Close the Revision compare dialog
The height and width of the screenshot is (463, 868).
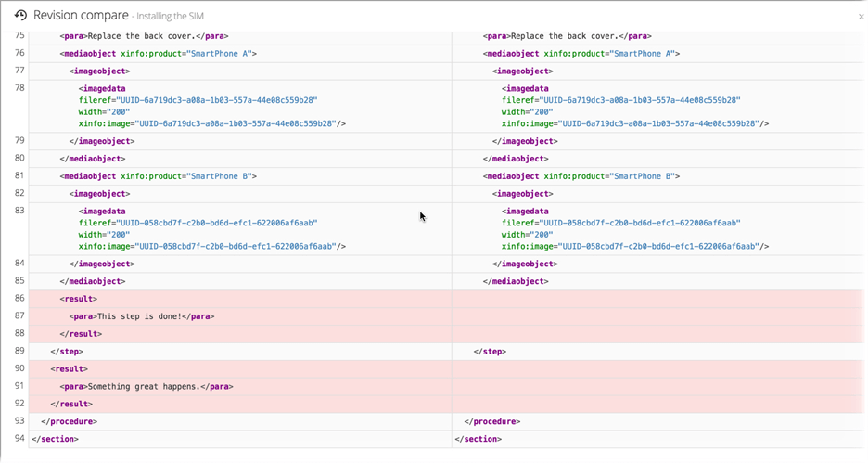tap(861, 17)
